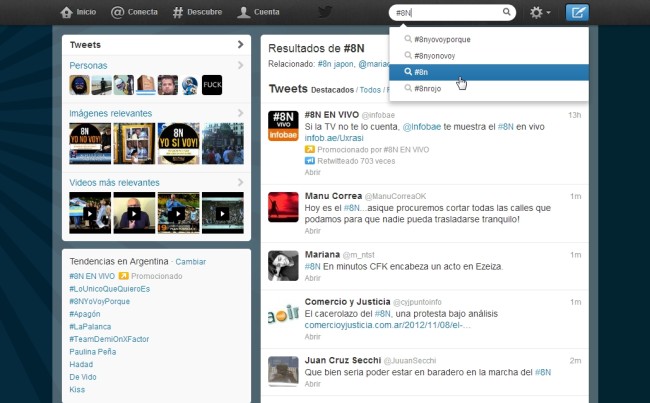Open Hadad trend
The width and height of the screenshot is (650, 403).
point(81,364)
